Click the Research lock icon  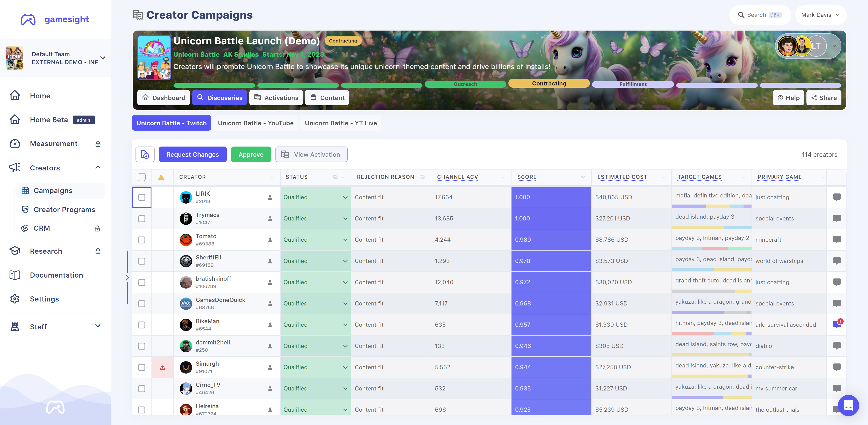pyautogui.click(x=98, y=251)
